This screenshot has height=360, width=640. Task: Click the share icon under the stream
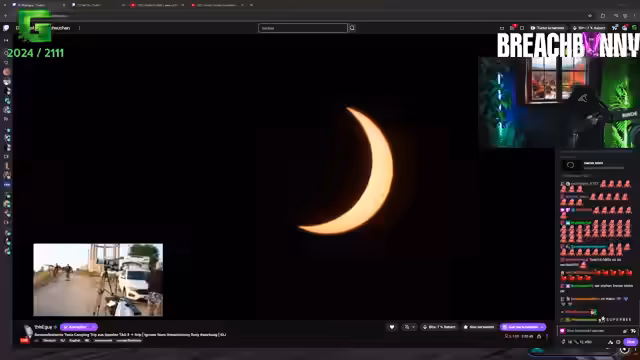click(539, 336)
